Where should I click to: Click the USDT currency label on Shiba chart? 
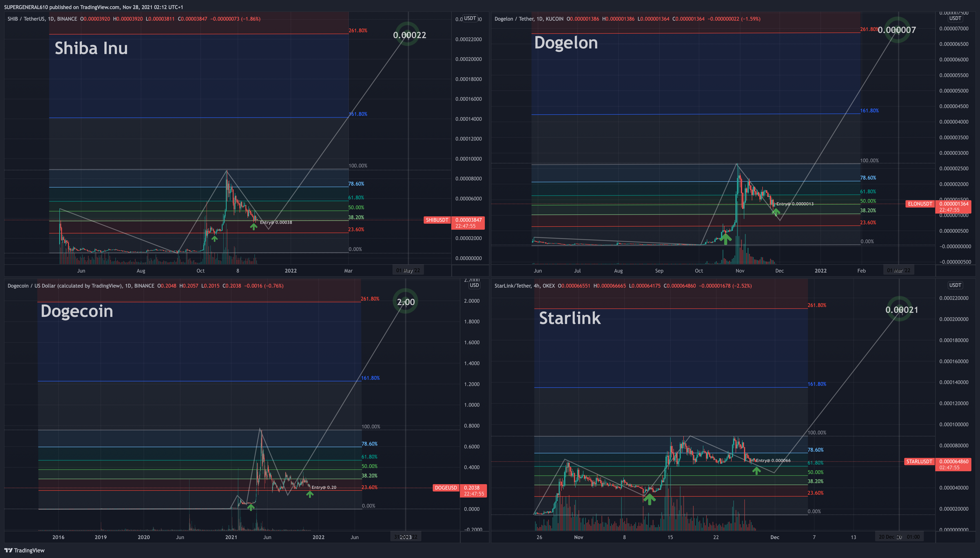pos(470,18)
